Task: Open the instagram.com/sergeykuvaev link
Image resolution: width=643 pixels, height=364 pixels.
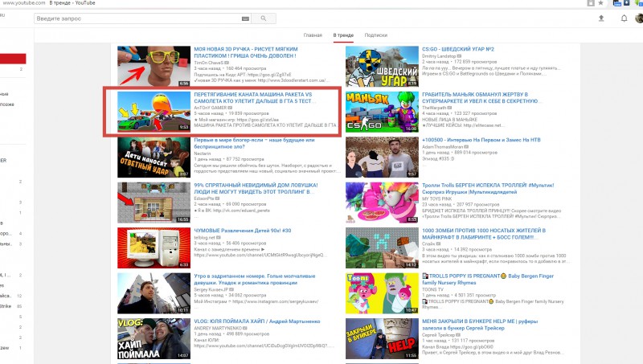Action: pos(275,301)
